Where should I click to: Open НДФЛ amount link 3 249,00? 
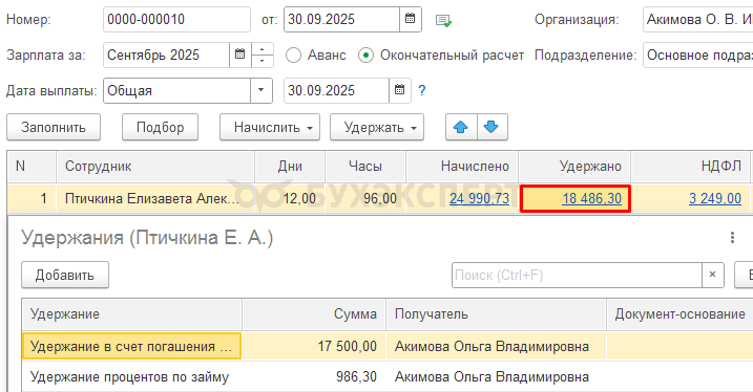click(x=715, y=198)
